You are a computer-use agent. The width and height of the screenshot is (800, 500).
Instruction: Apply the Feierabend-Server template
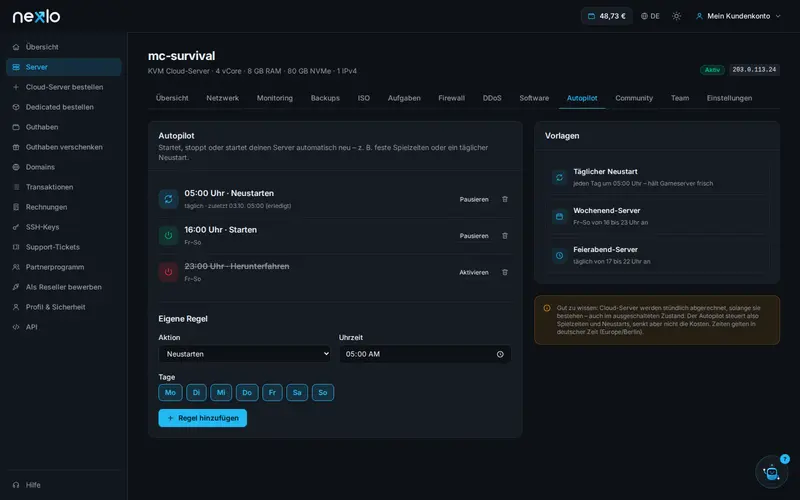point(657,255)
